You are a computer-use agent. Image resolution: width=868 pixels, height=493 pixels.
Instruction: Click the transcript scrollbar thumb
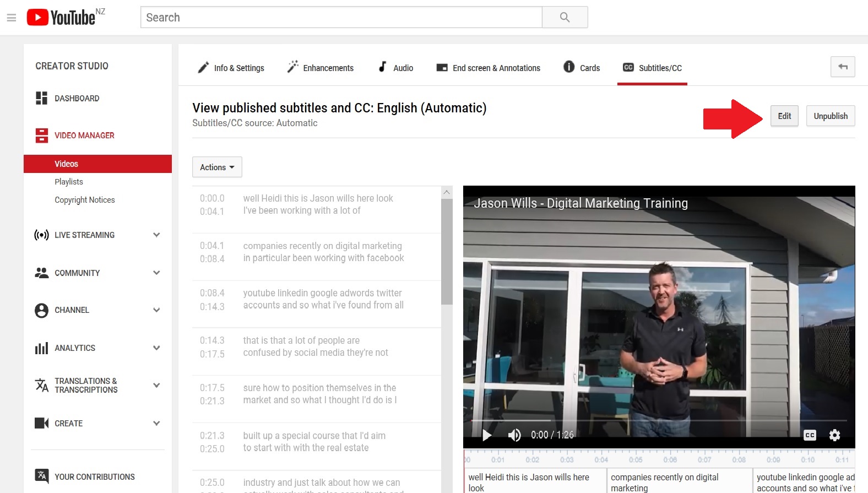(447, 251)
